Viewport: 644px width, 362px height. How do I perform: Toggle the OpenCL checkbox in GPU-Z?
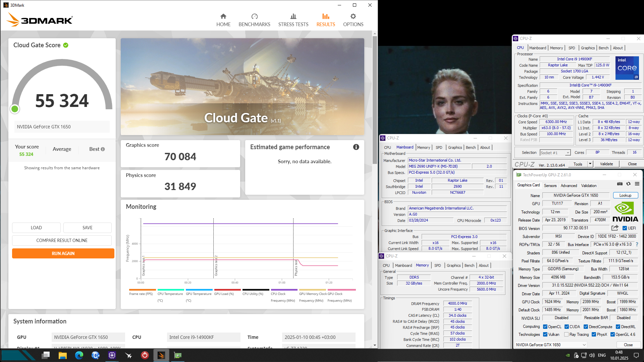(545, 327)
